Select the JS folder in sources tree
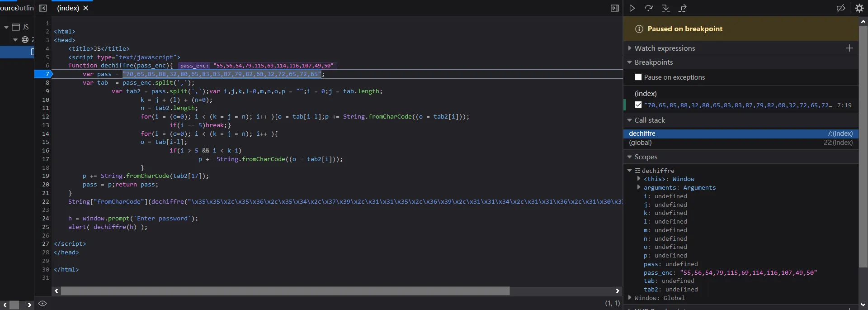This screenshot has height=310, width=868. 20,27
